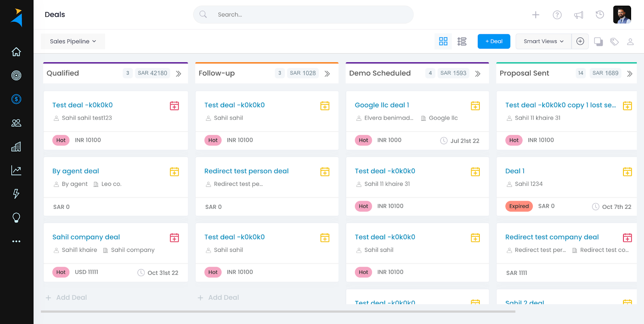Collapse the Follow-up column
Image resolution: width=644 pixels, height=324 pixels.
click(327, 74)
